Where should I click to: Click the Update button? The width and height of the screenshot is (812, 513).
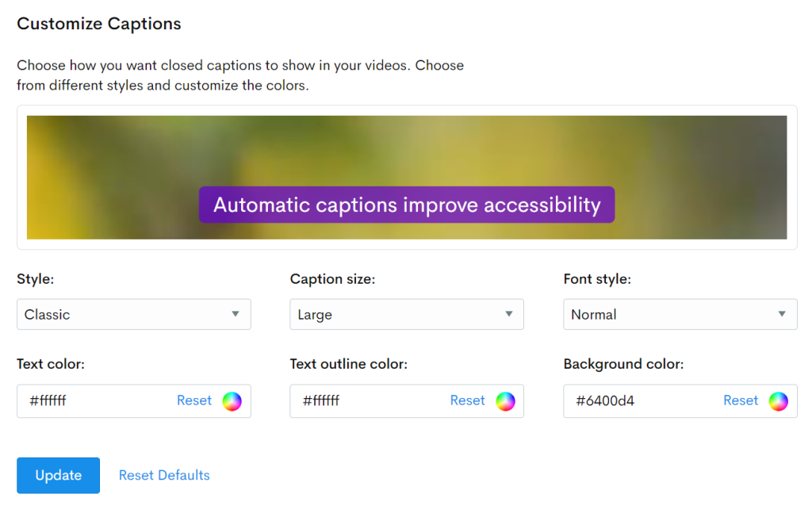point(58,475)
